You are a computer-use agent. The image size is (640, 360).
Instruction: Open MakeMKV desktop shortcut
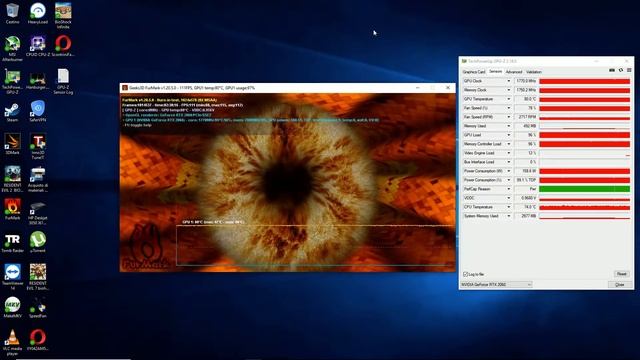coord(12,307)
